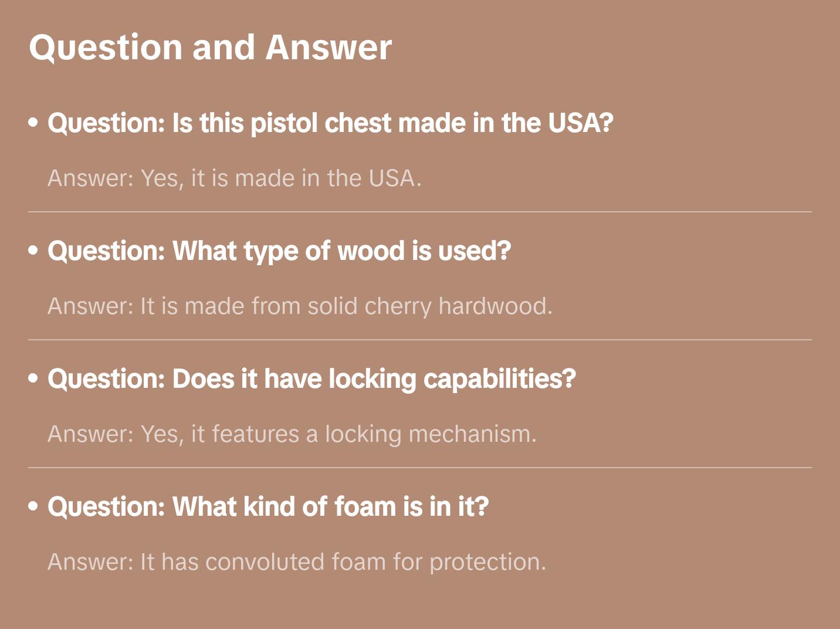
Task: Click divider line below cherry hardwood answer
Action: click(420, 340)
